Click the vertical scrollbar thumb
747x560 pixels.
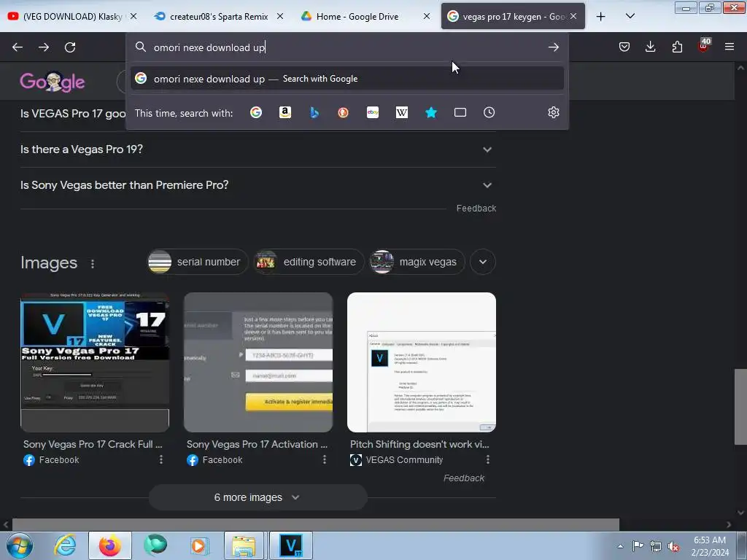(x=740, y=406)
